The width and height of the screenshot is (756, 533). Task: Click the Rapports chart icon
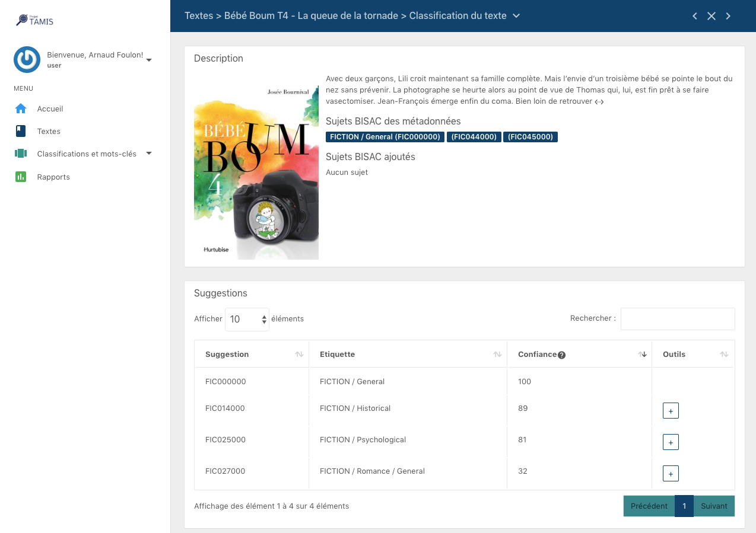click(x=21, y=177)
